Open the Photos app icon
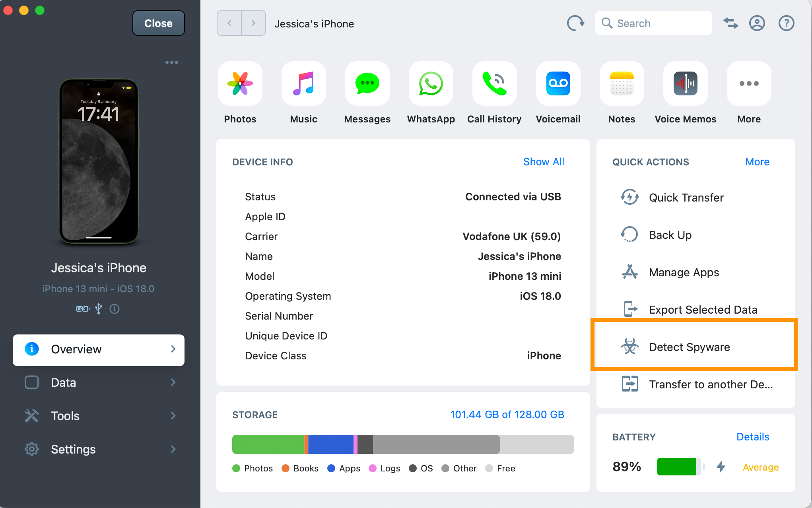 [x=240, y=83]
